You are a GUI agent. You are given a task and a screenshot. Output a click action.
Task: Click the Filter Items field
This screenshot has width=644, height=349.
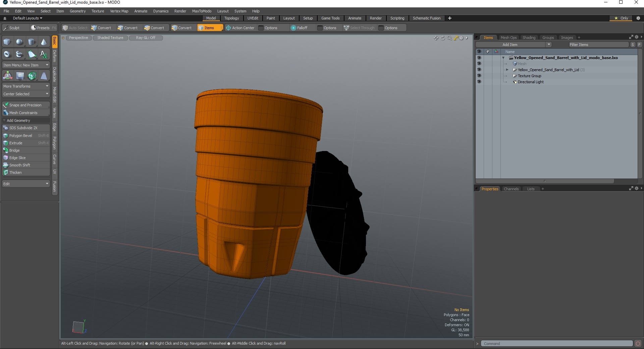pyautogui.click(x=598, y=45)
